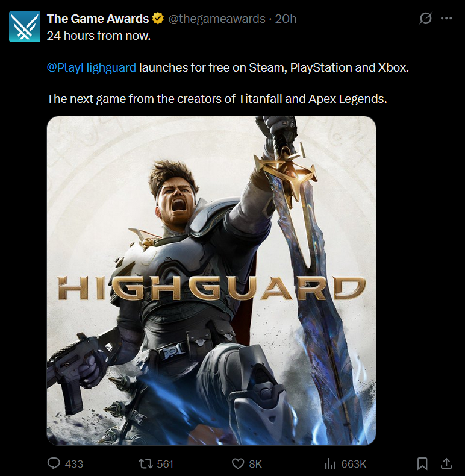Click the @thegameawards handle
This screenshot has height=476, width=465.
point(217,19)
